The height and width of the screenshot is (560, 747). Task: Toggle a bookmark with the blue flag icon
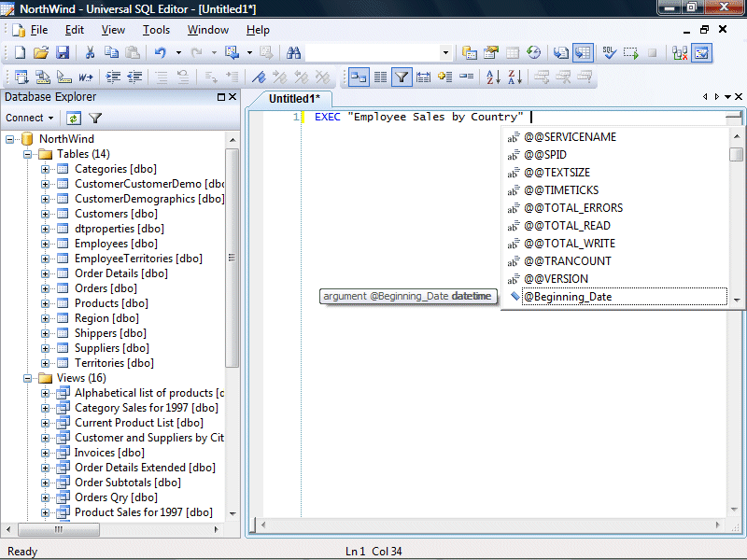tap(259, 77)
